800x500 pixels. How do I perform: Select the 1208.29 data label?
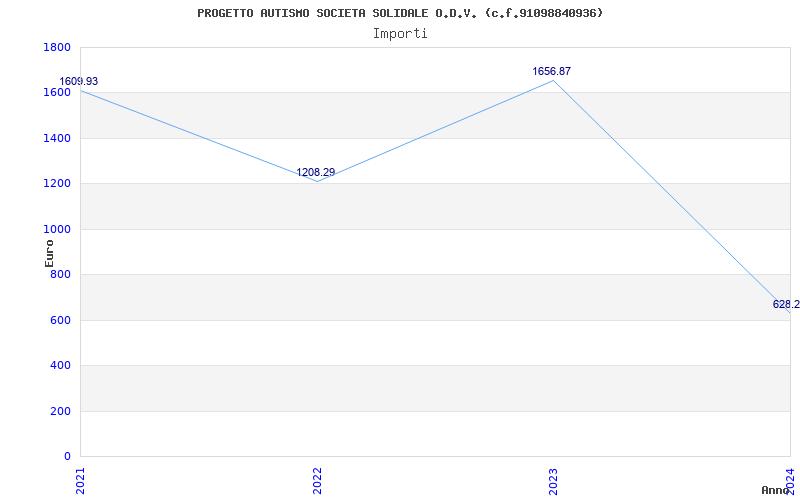pos(315,172)
